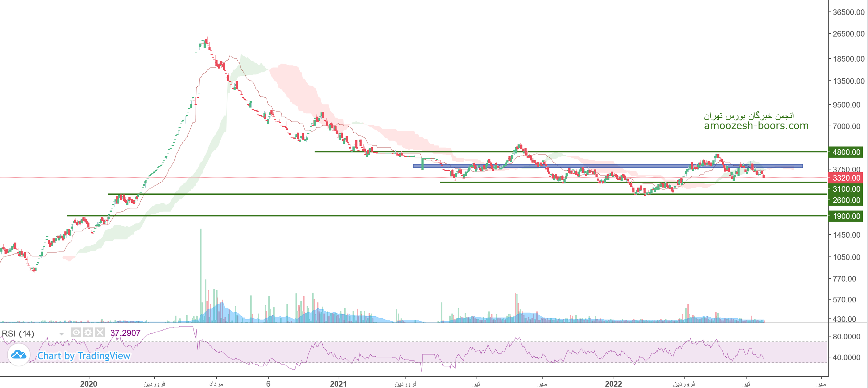Expand RSI (14) legend dropdown arrow
Image resolution: width=868 pixels, height=388 pixels.
[x=62, y=334]
